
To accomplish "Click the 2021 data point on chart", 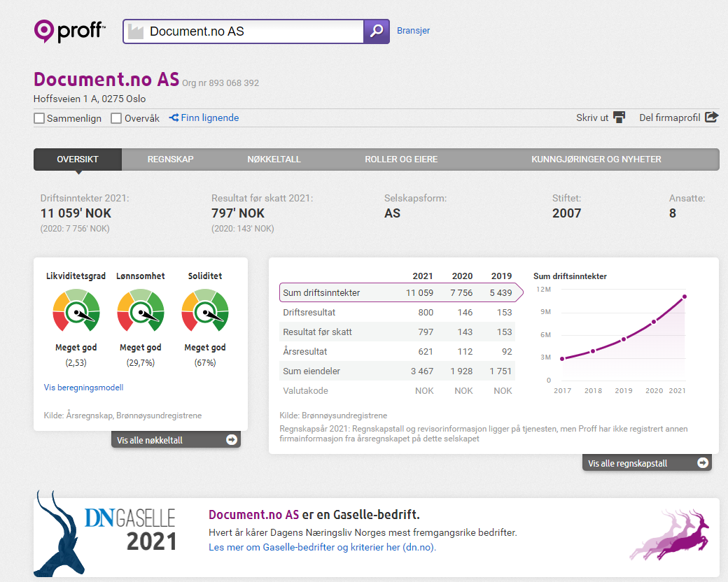I will (x=685, y=297).
